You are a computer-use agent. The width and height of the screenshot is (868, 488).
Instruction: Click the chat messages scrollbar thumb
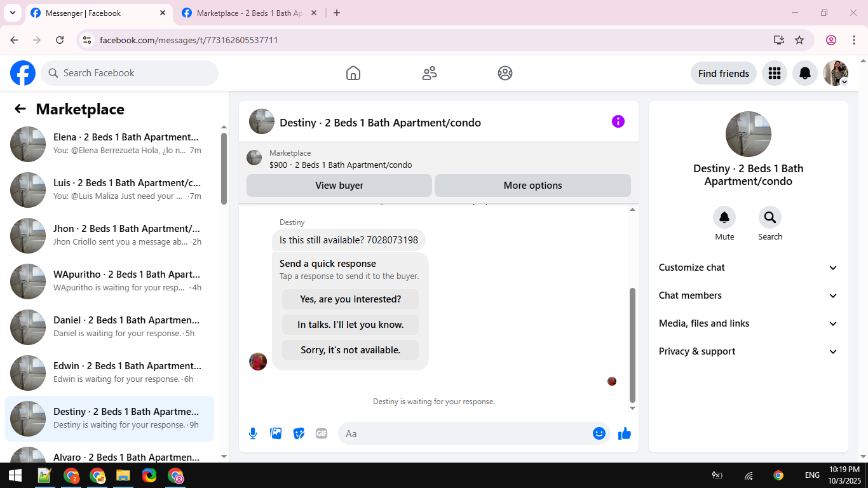click(632, 344)
